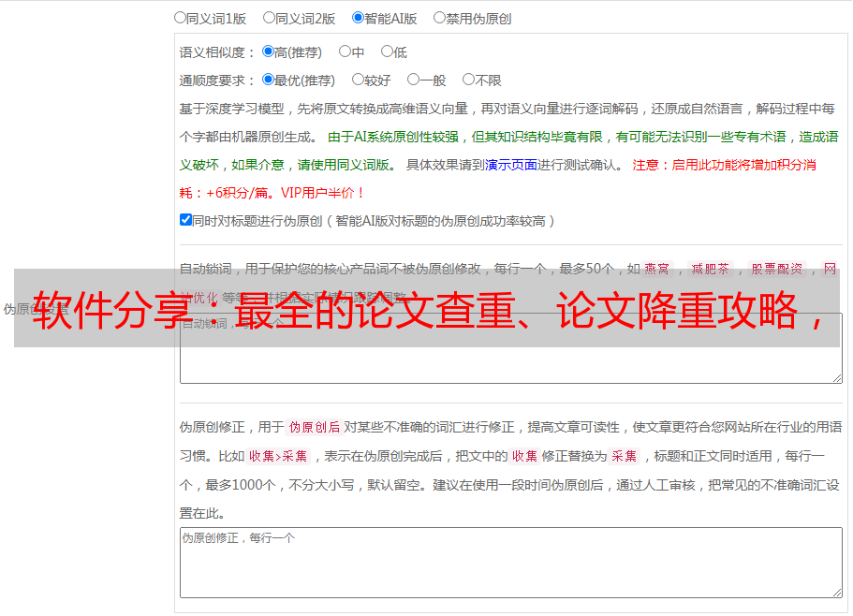The width and height of the screenshot is (853, 616).
Task: Set 通顺度要求 to 不限
Action: pyautogui.click(x=468, y=80)
